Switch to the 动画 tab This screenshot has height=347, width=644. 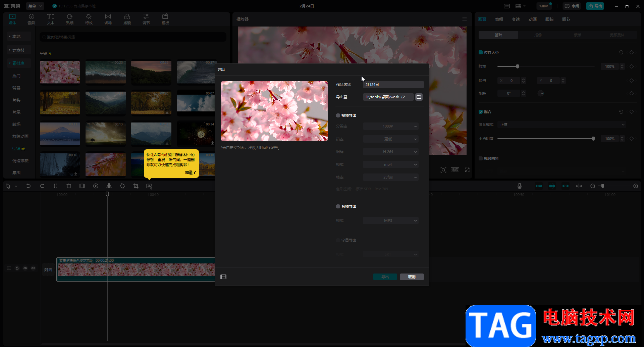tap(533, 19)
